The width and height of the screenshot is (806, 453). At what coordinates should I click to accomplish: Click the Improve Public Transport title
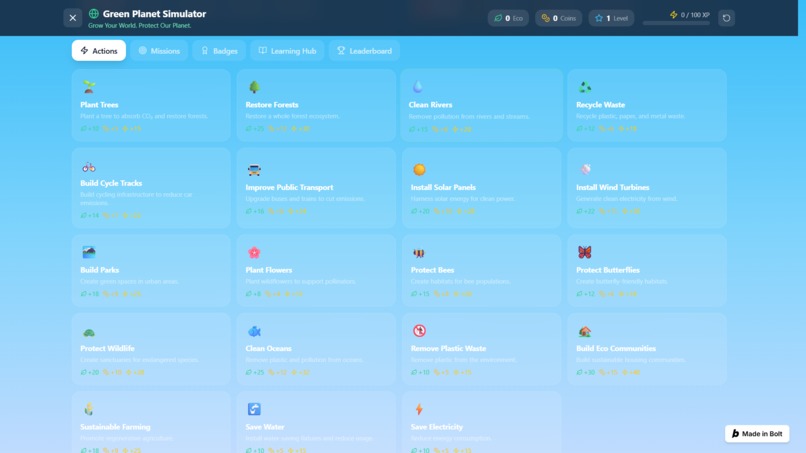tap(289, 187)
